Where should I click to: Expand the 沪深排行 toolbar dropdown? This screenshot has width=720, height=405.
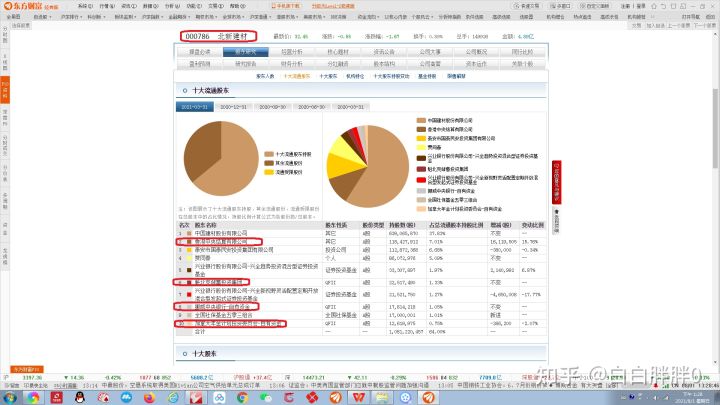71,17
